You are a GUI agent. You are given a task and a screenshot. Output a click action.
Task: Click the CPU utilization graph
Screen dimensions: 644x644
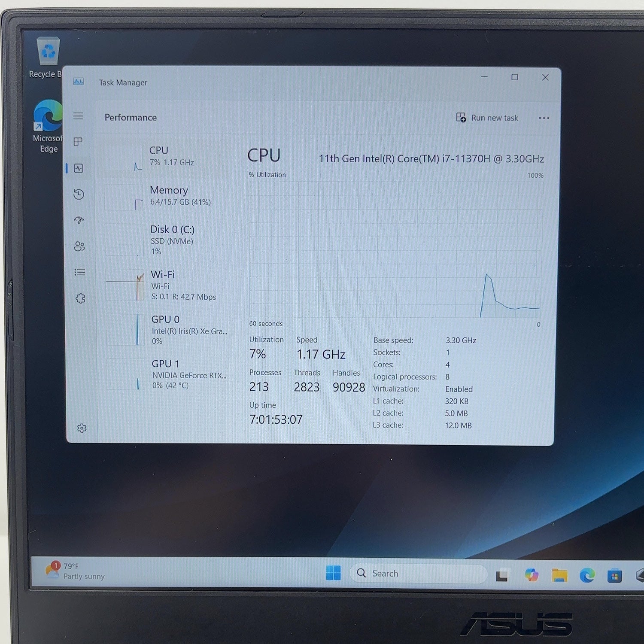pyautogui.click(x=395, y=250)
